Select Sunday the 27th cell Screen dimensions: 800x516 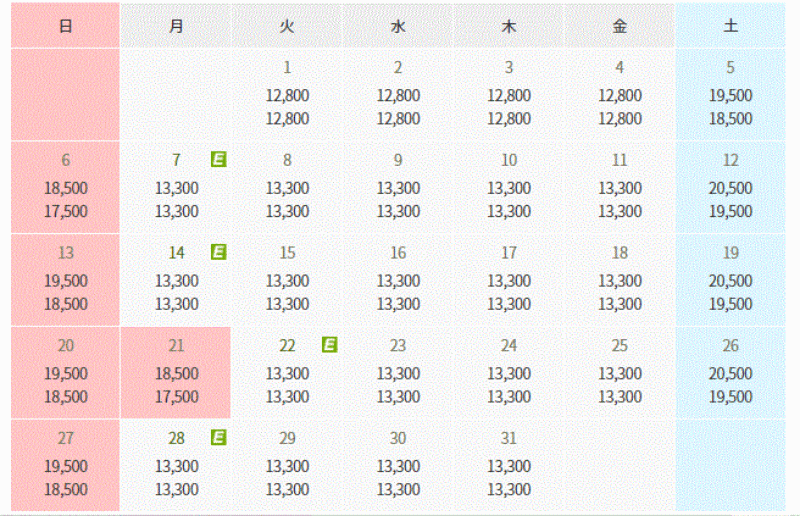[65, 465]
